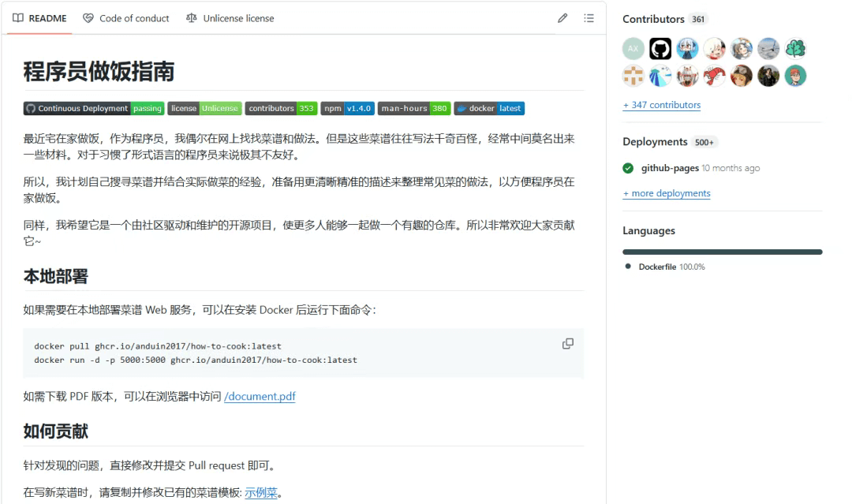
Task: Click the pencil edit README icon
Action: pyautogui.click(x=562, y=18)
